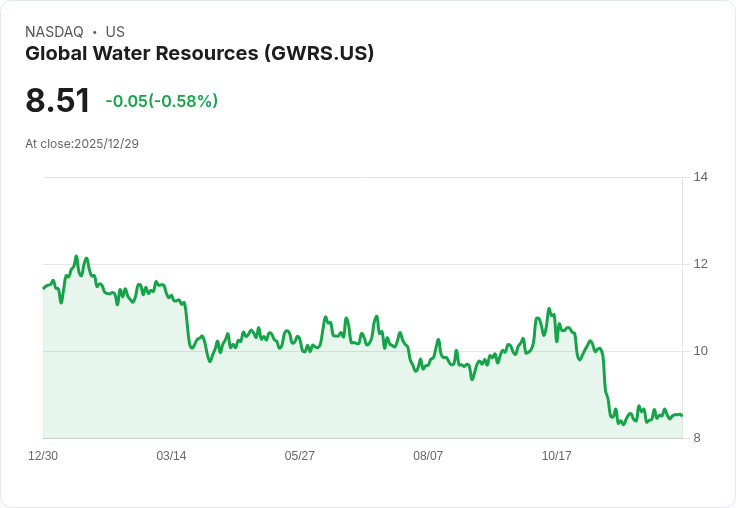Select the 10/17 date on the x-axis
736x508 pixels.
click(x=557, y=455)
